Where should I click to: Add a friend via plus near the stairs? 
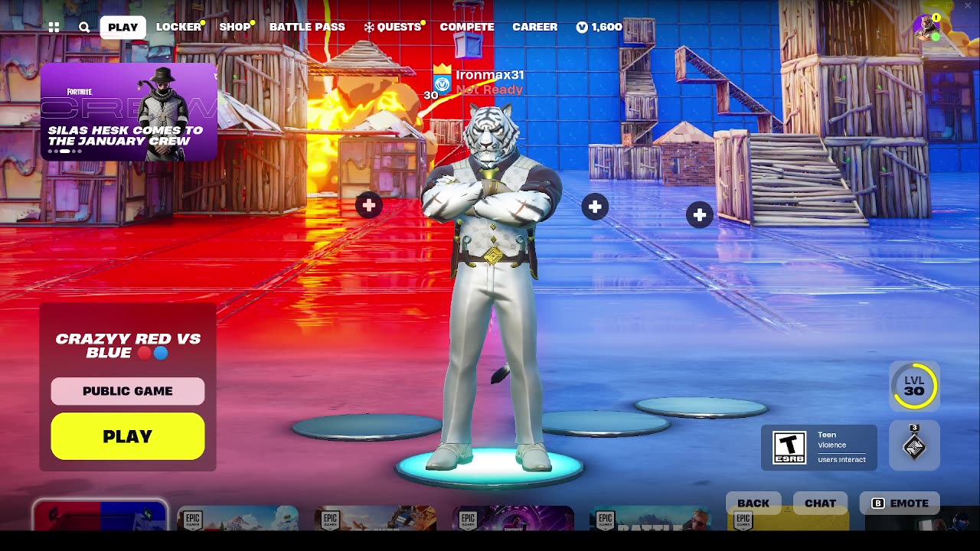pos(700,216)
